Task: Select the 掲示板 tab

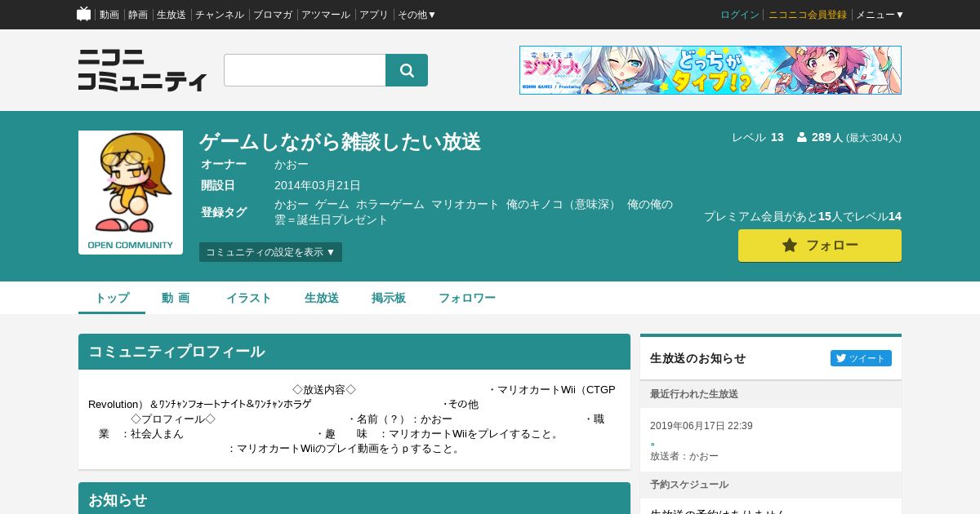Action: pyautogui.click(x=389, y=298)
